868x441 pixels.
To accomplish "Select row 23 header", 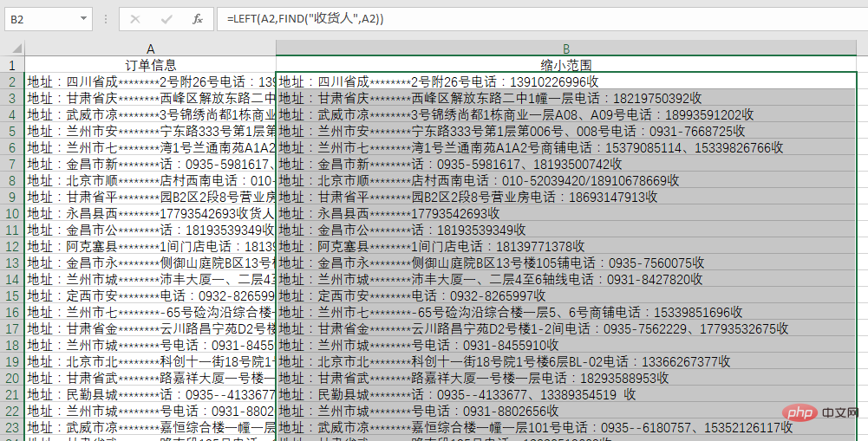I will (x=12, y=427).
